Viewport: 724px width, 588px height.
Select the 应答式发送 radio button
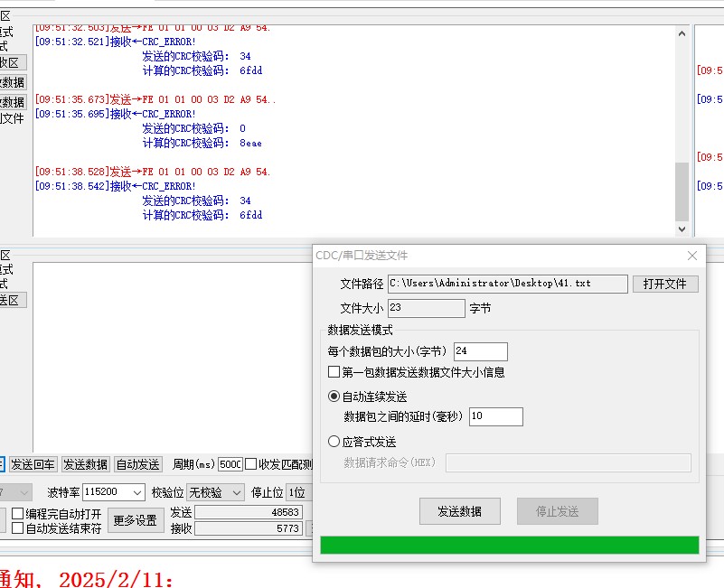pos(334,442)
